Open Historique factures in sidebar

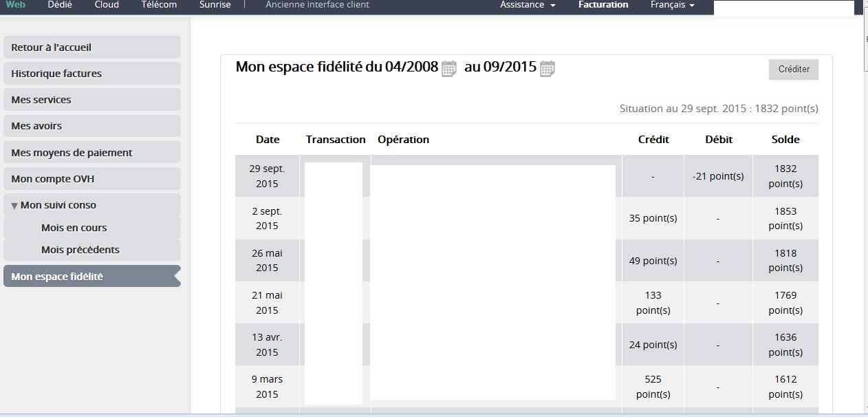click(91, 74)
